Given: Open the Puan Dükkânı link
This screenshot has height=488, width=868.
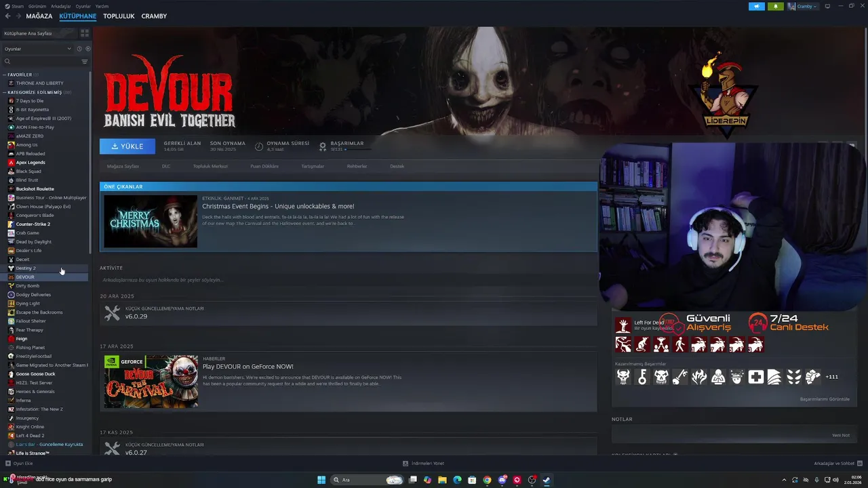Looking at the screenshot, I should [x=264, y=166].
